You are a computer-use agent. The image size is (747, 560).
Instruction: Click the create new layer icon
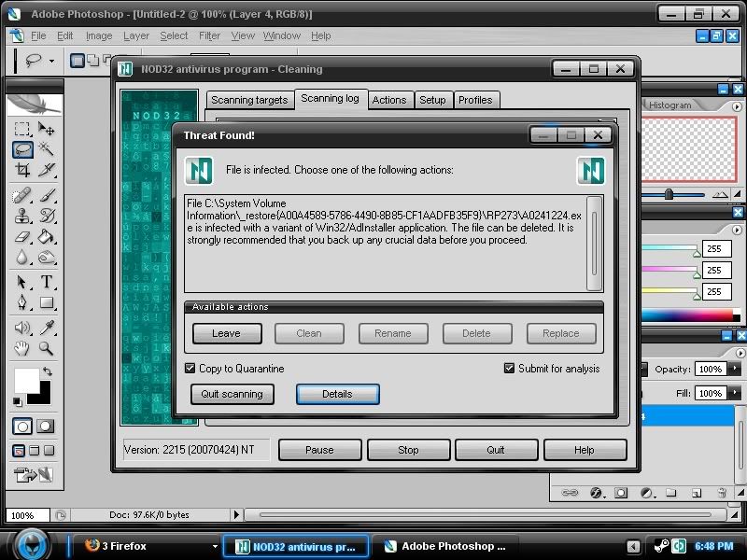(696, 493)
